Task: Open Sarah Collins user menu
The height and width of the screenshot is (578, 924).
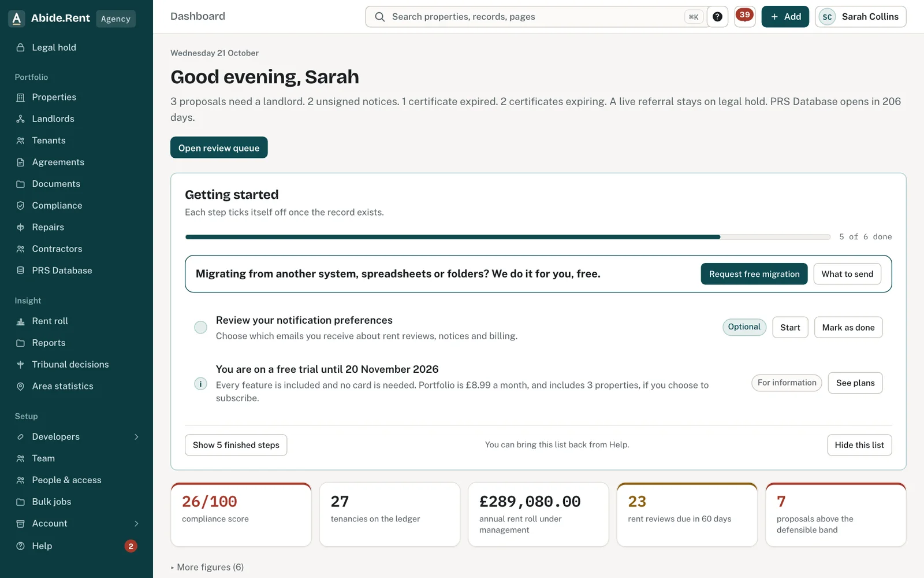Action: 860,17
